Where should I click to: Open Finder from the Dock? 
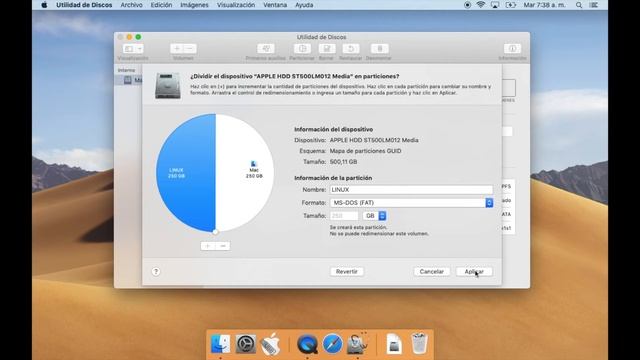pyautogui.click(x=220, y=344)
